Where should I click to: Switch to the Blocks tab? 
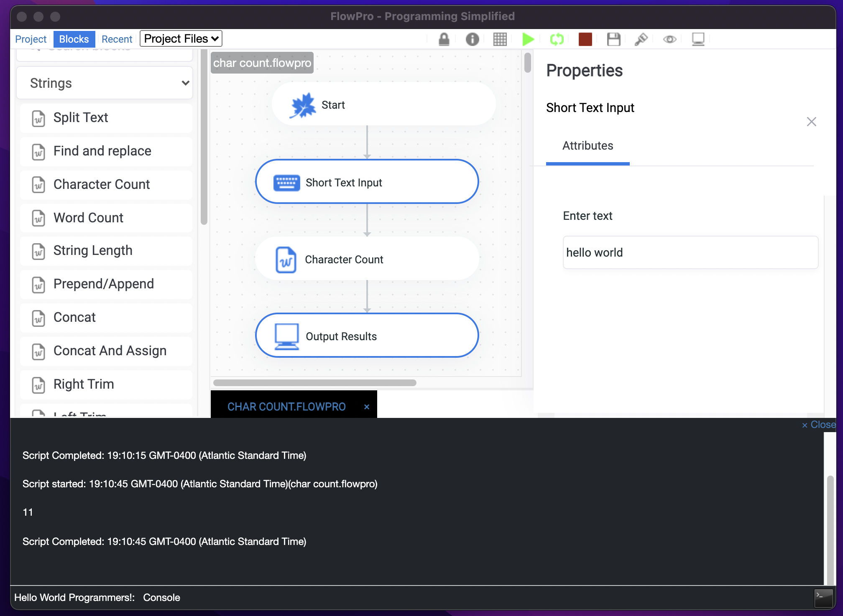tap(74, 39)
